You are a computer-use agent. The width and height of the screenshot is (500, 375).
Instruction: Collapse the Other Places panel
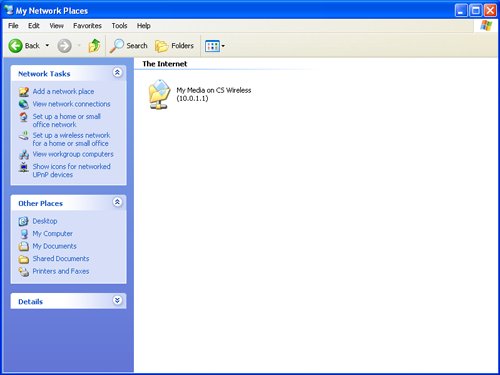117,202
